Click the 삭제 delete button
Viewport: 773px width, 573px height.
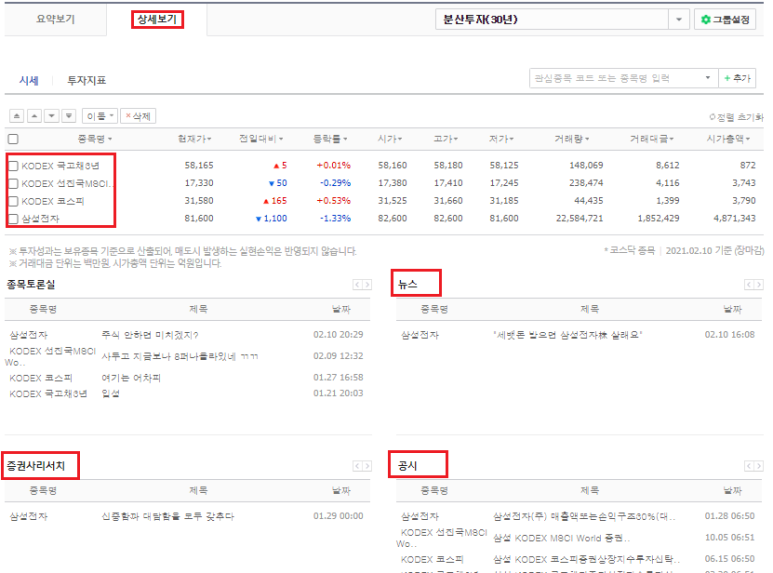pyautogui.click(x=138, y=116)
